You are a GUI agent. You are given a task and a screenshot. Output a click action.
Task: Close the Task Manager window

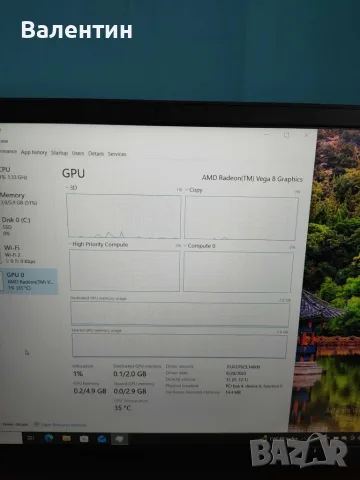coord(306,135)
